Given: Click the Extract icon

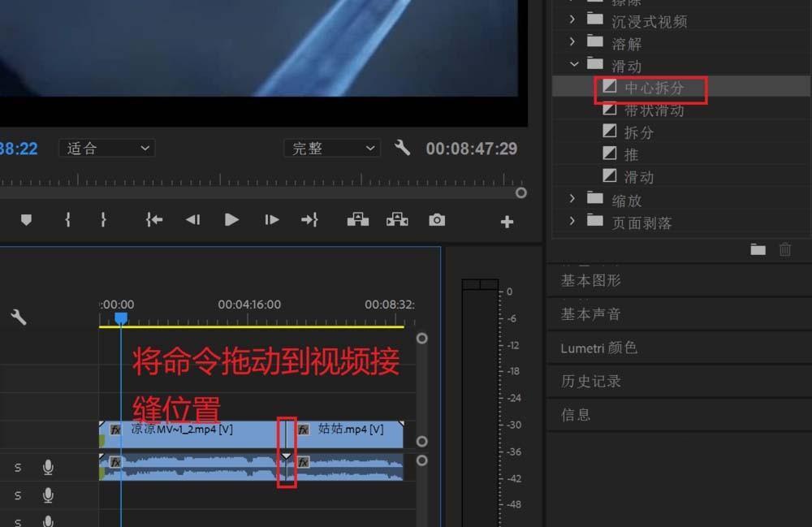Looking at the screenshot, I should [x=397, y=219].
